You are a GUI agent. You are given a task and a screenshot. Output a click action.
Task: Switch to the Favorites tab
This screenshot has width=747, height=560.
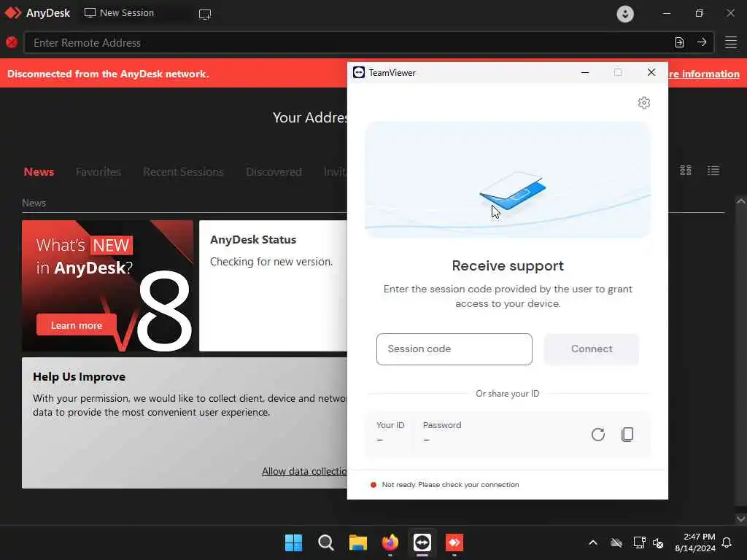pyautogui.click(x=98, y=172)
